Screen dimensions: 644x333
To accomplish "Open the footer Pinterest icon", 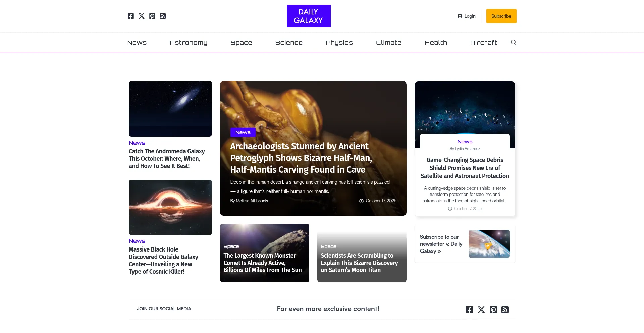I will coord(493,310).
